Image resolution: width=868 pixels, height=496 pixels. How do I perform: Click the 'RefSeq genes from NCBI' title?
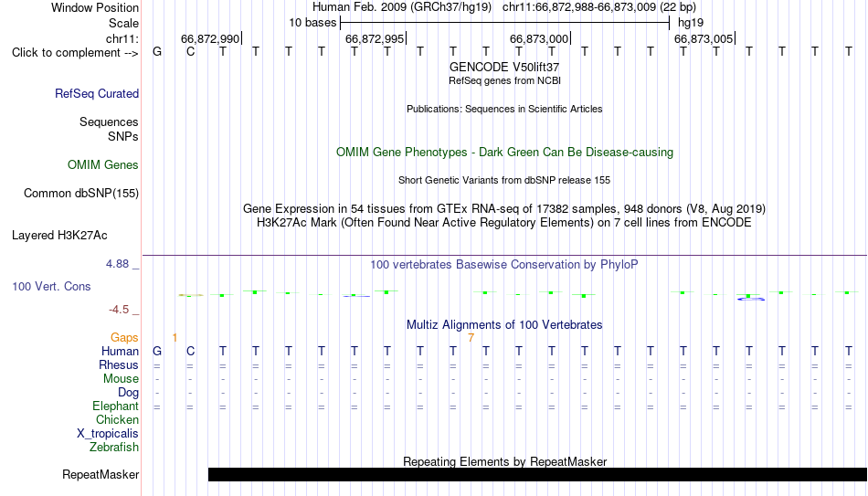click(505, 80)
